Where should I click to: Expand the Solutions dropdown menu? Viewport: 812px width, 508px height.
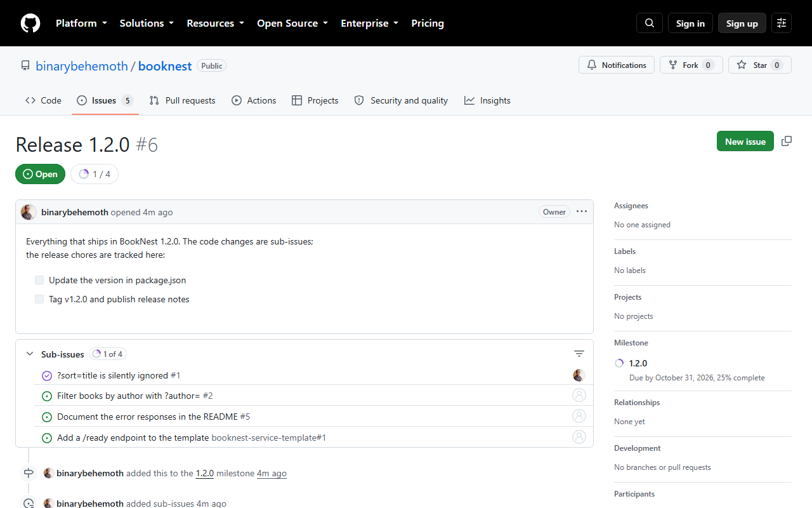click(147, 23)
